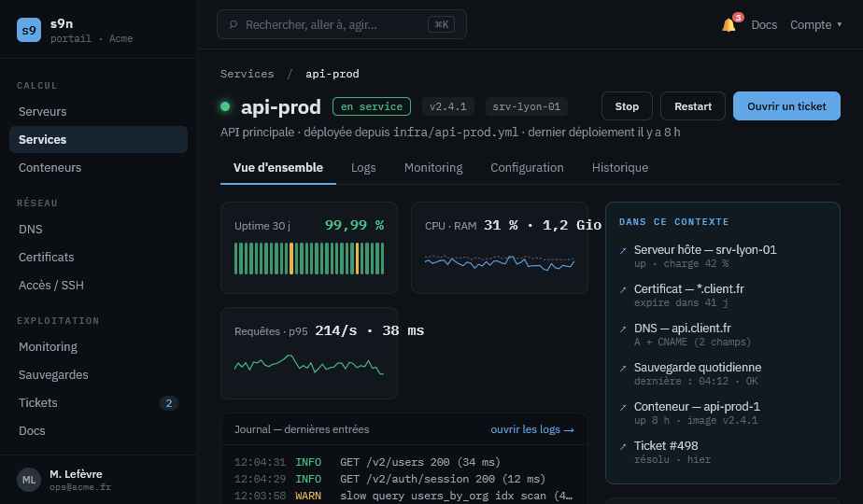The image size is (863, 504).
Task: Click api-prod breadcrumb text
Action: pyautogui.click(x=332, y=74)
